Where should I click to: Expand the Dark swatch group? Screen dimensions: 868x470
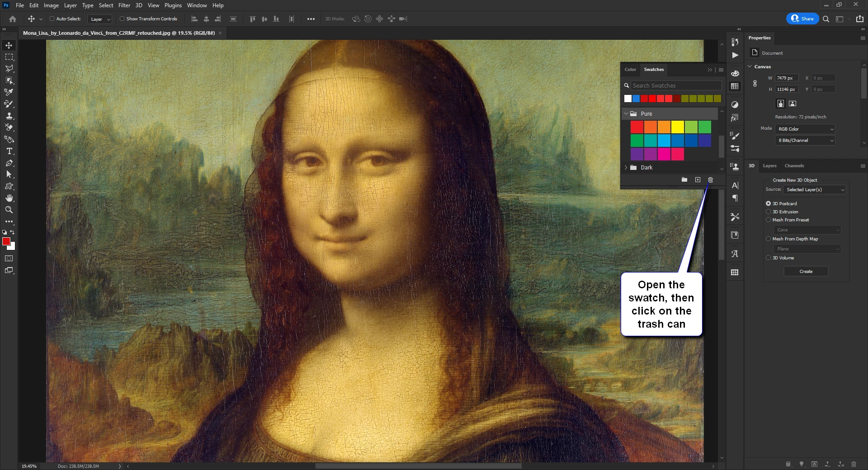click(x=626, y=168)
